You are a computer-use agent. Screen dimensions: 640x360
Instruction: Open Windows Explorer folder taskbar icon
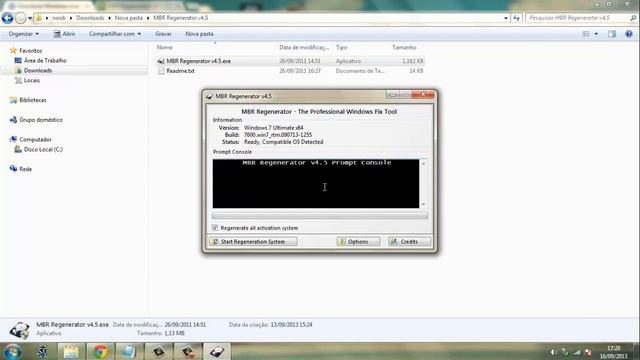tap(71, 351)
